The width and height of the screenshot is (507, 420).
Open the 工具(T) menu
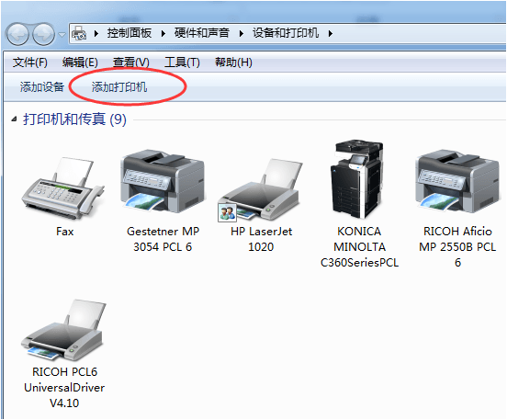click(182, 62)
